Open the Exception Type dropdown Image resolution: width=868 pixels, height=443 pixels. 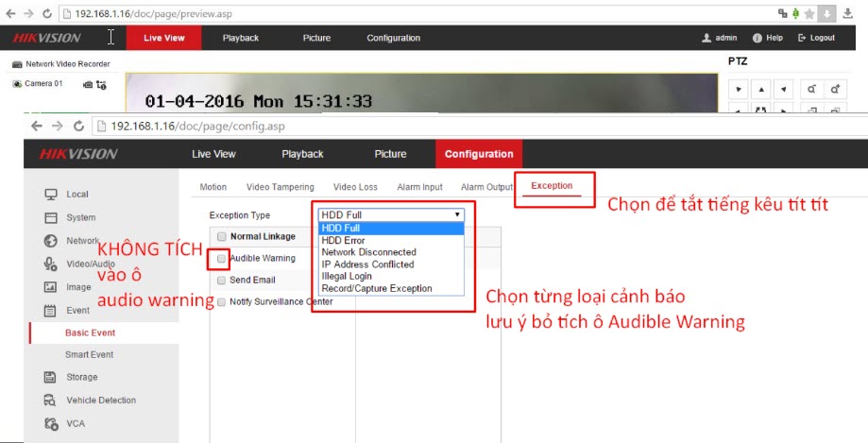(x=389, y=215)
